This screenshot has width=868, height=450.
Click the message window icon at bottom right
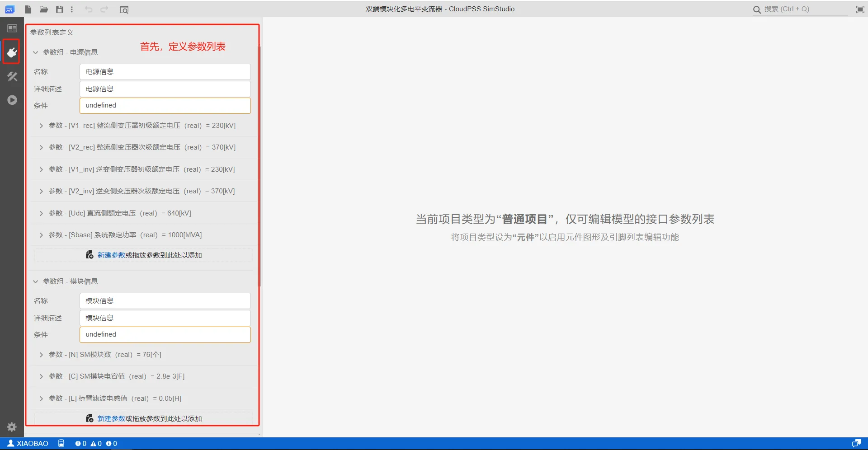pos(856,444)
